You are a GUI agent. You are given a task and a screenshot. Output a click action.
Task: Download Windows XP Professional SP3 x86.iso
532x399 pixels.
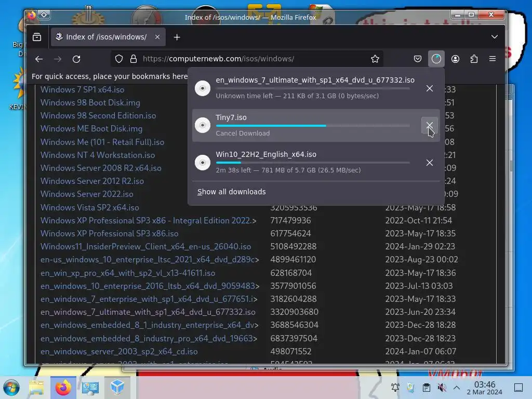pos(110,233)
